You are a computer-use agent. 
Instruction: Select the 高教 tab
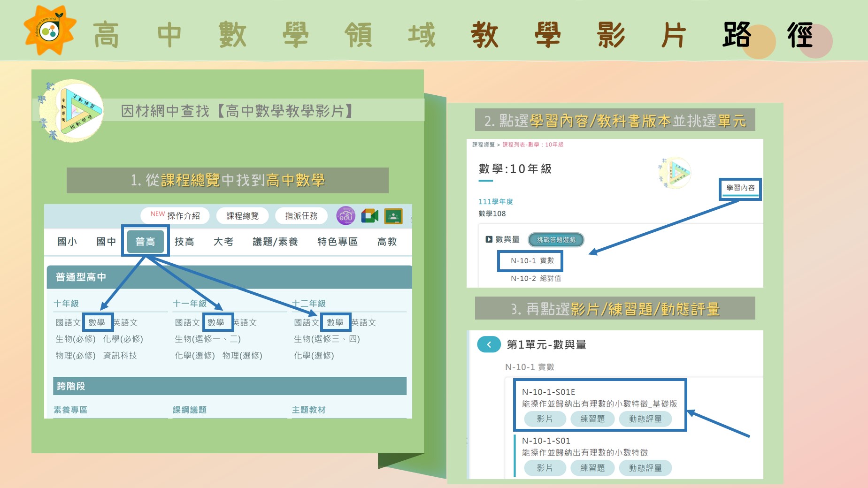coord(387,242)
